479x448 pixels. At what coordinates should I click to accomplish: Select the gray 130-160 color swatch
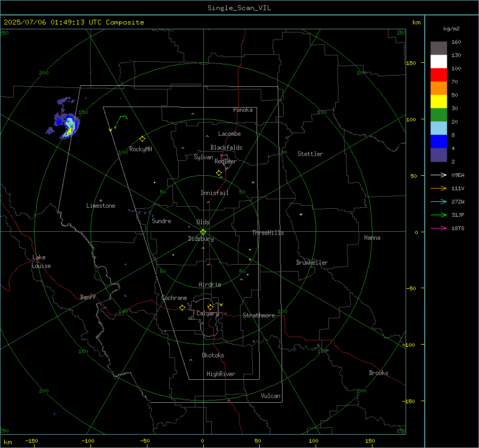point(439,48)
